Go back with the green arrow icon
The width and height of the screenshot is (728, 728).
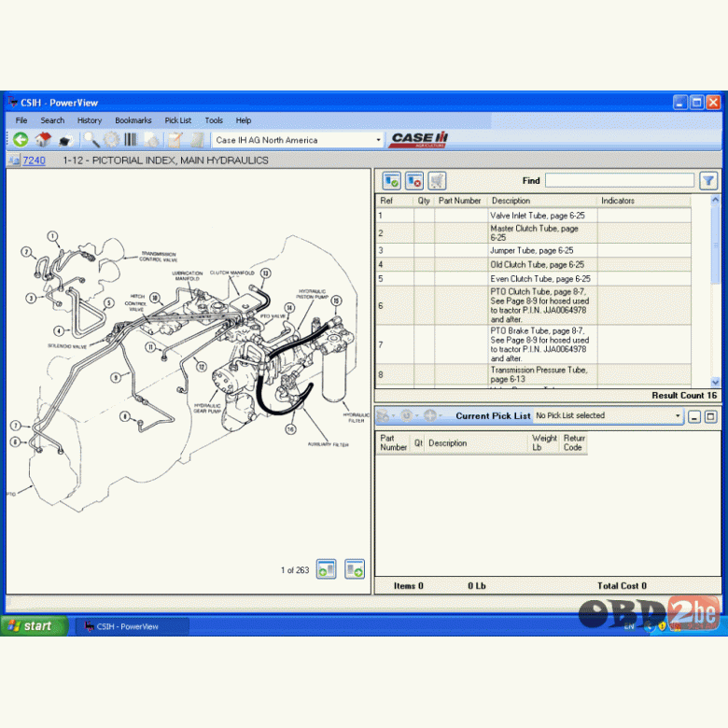[x=21, y=139]
